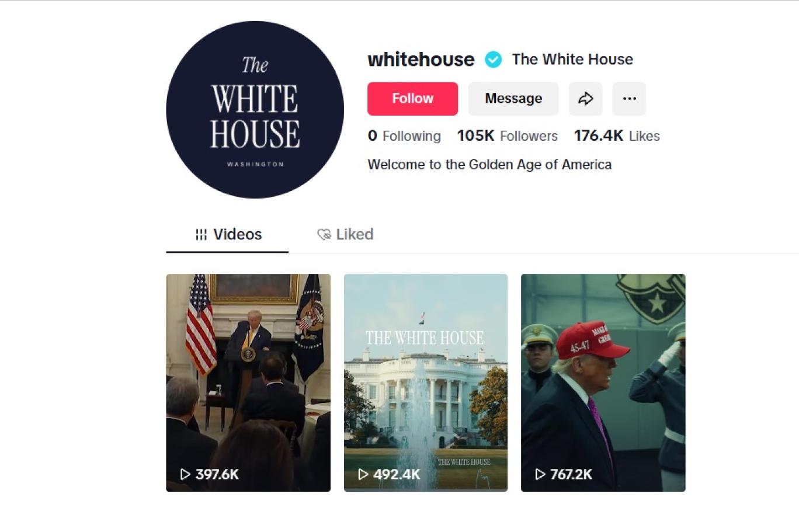Viewport: 799px width, 532px height.
Task: View the 105K Followers list
Action: click(507, 136)
